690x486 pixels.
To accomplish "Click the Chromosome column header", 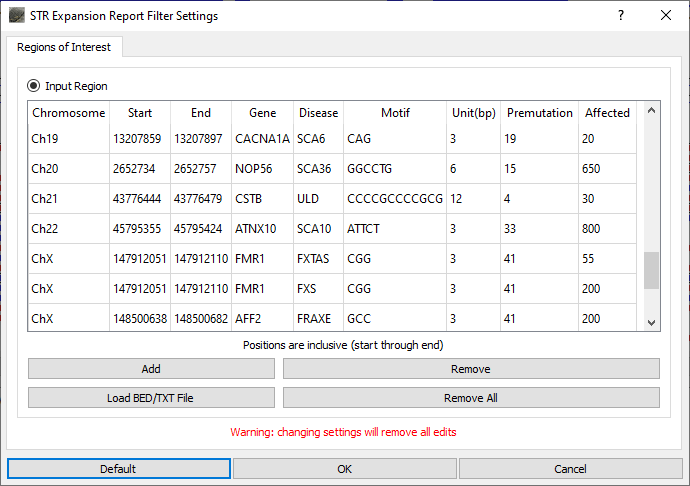I will (x=69, y=113).
